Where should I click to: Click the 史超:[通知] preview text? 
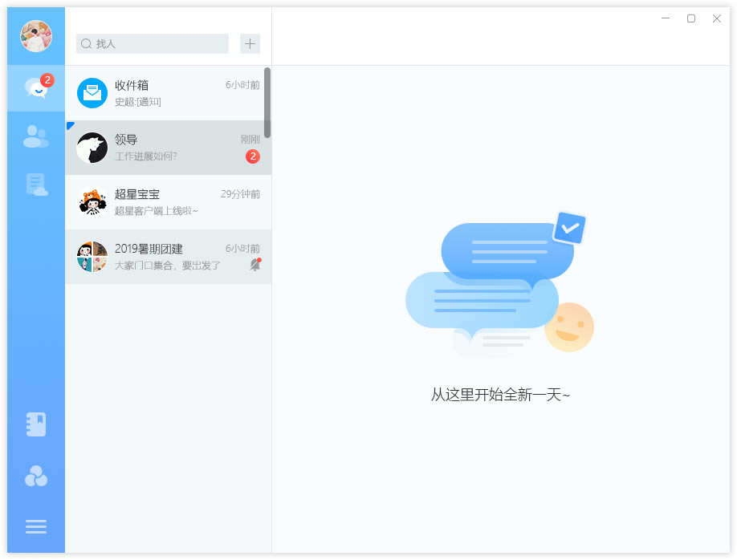coord(138,102)
